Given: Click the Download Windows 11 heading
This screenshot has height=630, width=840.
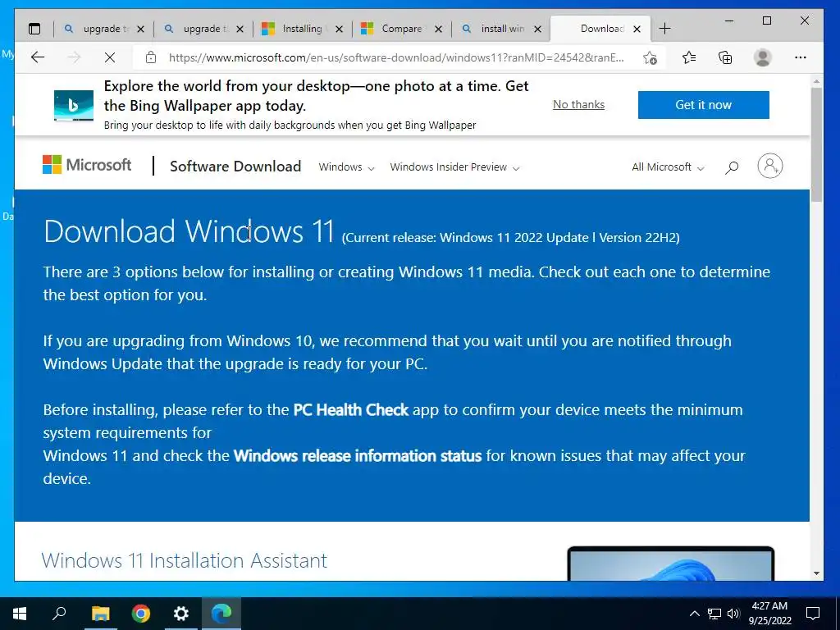Looking at the screenshot, I should coord(189,231).
